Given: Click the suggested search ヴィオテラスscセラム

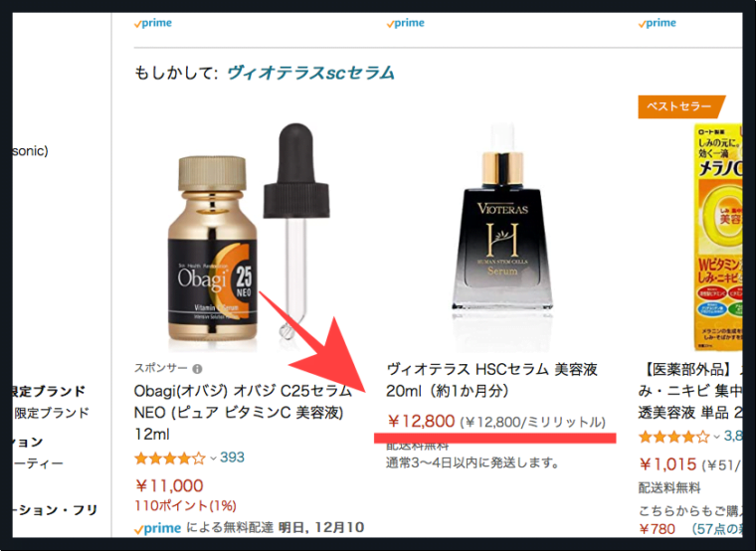Looking at the screenshot, I should click(x=311, y=73).
